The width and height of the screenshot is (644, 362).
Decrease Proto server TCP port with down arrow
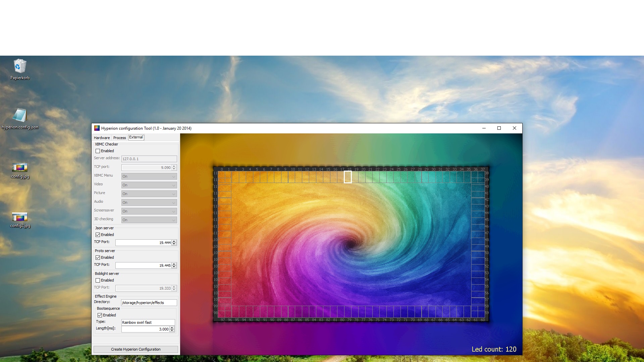[x=174, y=267]
